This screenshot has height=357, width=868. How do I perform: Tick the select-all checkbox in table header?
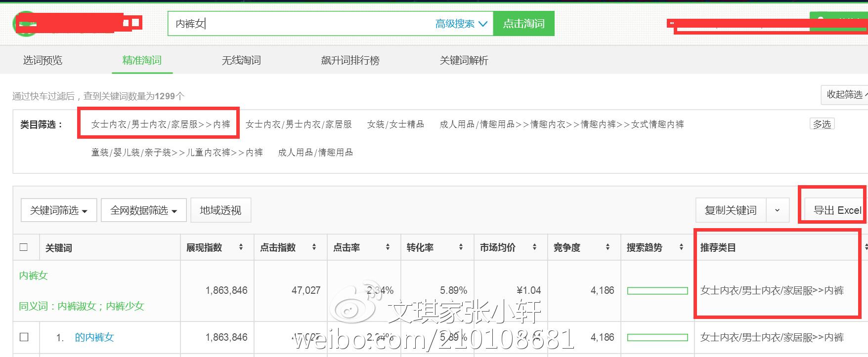pyautogui.click(x=23, y=247)
